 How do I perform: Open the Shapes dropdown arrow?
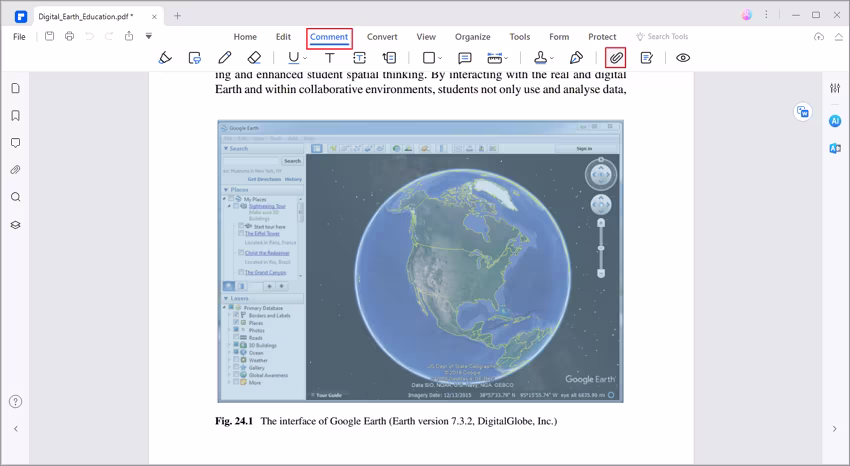tap(440, 58)
